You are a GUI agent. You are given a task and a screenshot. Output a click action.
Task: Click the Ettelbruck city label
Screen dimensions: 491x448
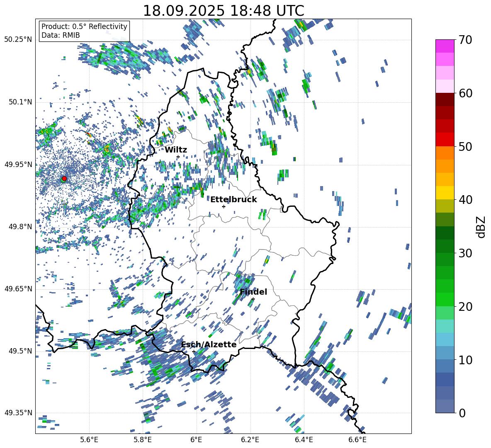[233, 200]
